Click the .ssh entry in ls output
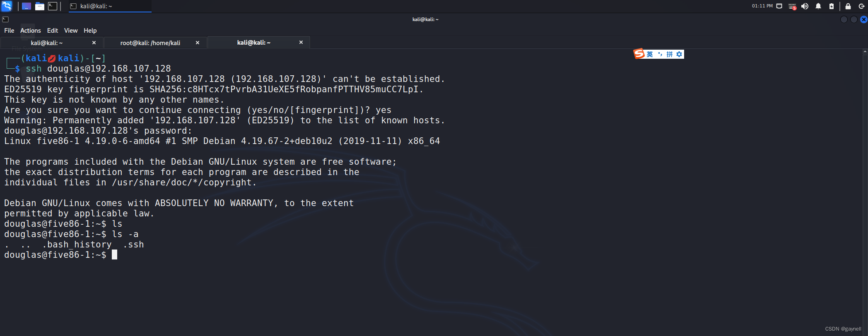 (133, 245)
